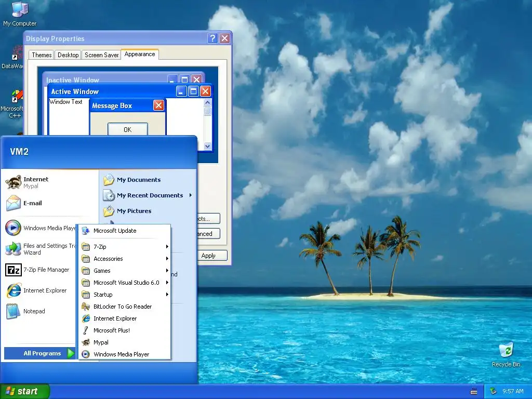Click Apply in Display Properties
The width and height of the screenshot is (532, 399).
(212, 256)
